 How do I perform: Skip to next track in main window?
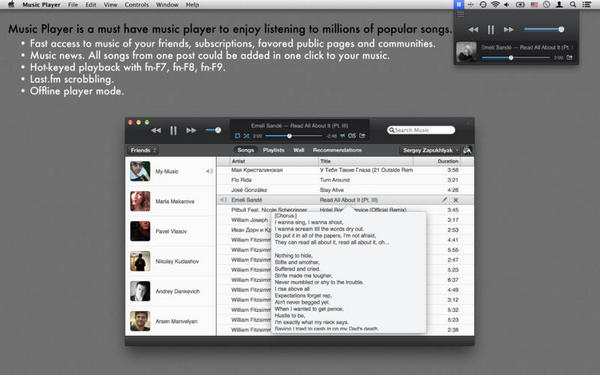(x=191, y=130)
